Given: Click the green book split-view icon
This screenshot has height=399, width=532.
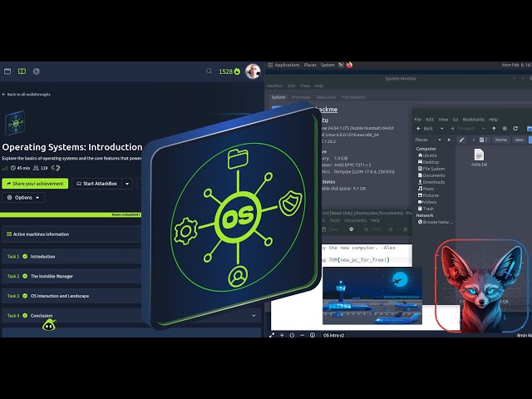Looking at the screenshot, I should [x=22, y=71].
